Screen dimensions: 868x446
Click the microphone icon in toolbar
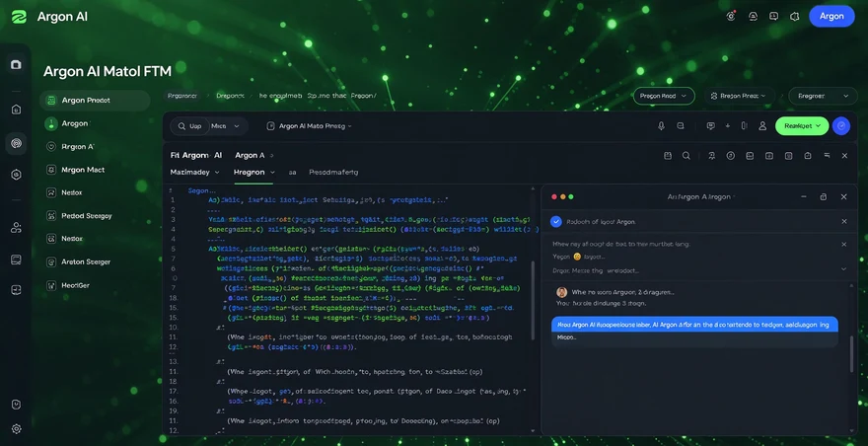point(661,125)
